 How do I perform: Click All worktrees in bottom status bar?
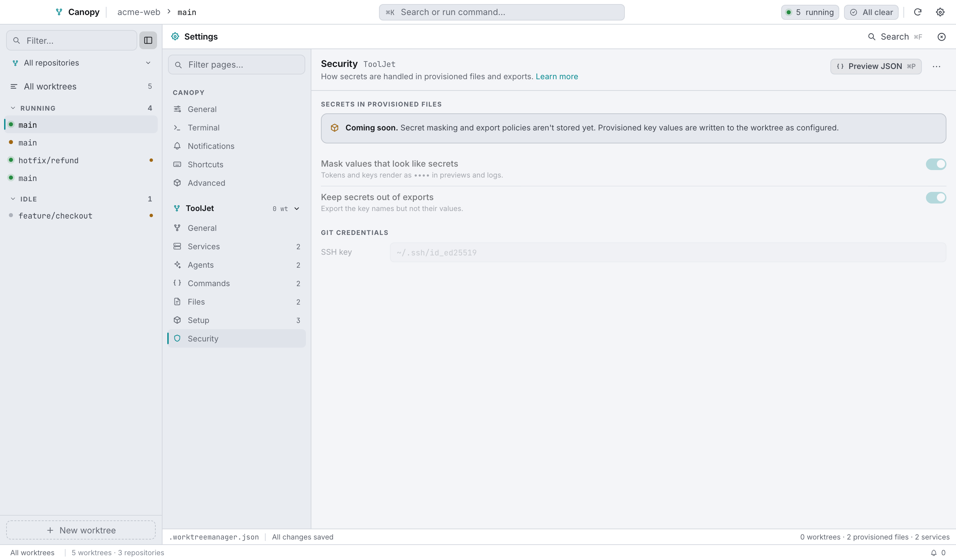[x=32, y=552]
